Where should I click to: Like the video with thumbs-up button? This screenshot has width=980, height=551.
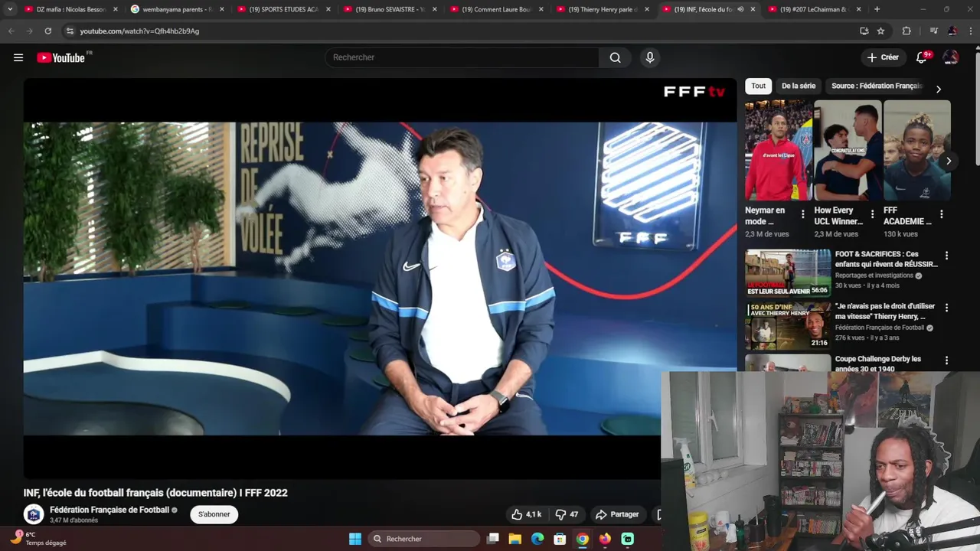[x=526, y=514]
